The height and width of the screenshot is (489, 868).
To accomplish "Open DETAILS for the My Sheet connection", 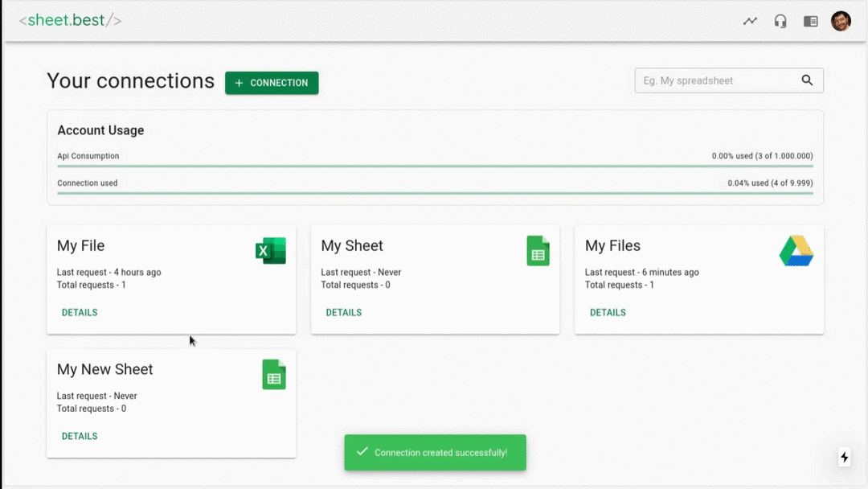I will click(x=343, y=312).
